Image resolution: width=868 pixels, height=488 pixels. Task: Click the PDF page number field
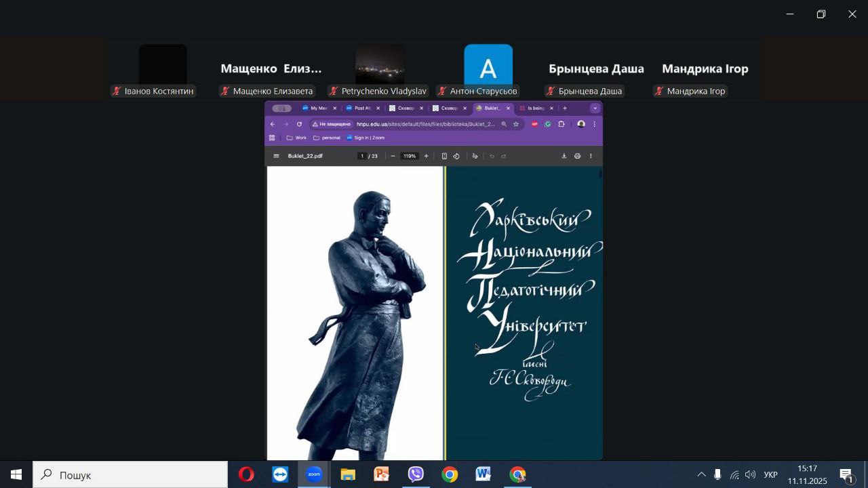tap(362, 156)
